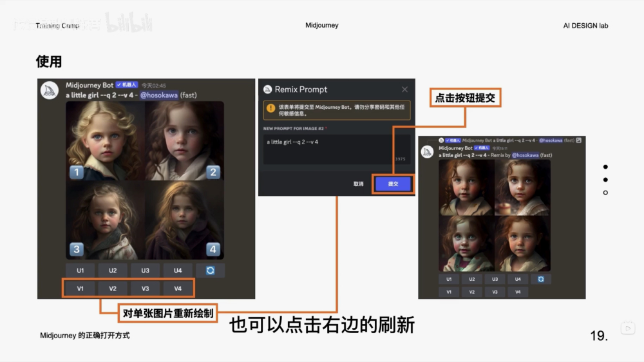Click the 取消 cancel button
644x362 pixels.
pos(359,184)
